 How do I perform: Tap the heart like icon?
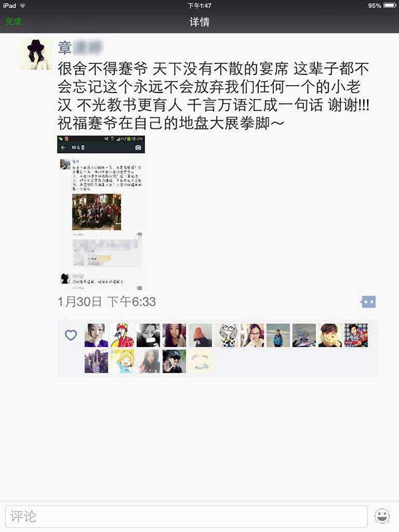[x=70, y=335]
